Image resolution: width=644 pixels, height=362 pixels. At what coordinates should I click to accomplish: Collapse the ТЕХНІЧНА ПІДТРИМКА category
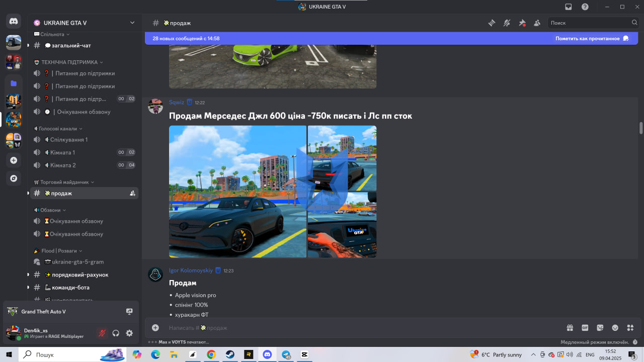coord(68,62)
